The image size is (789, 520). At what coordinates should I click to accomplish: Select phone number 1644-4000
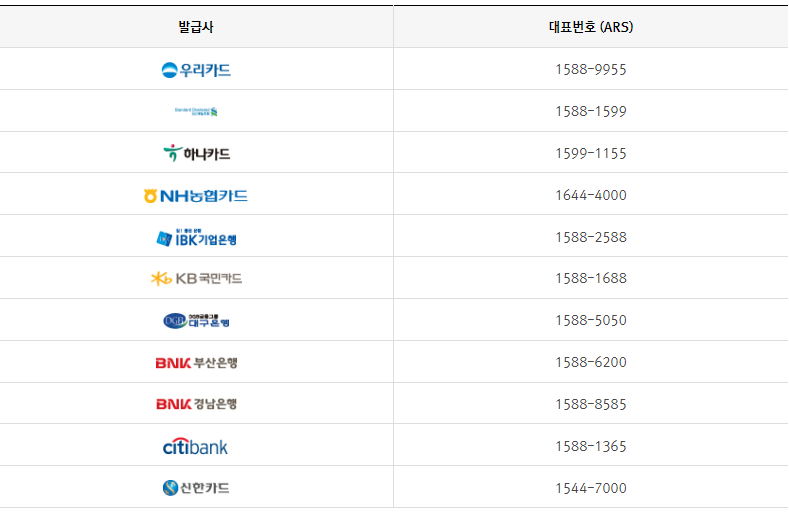pyautogui.click(x=591, y=195)
